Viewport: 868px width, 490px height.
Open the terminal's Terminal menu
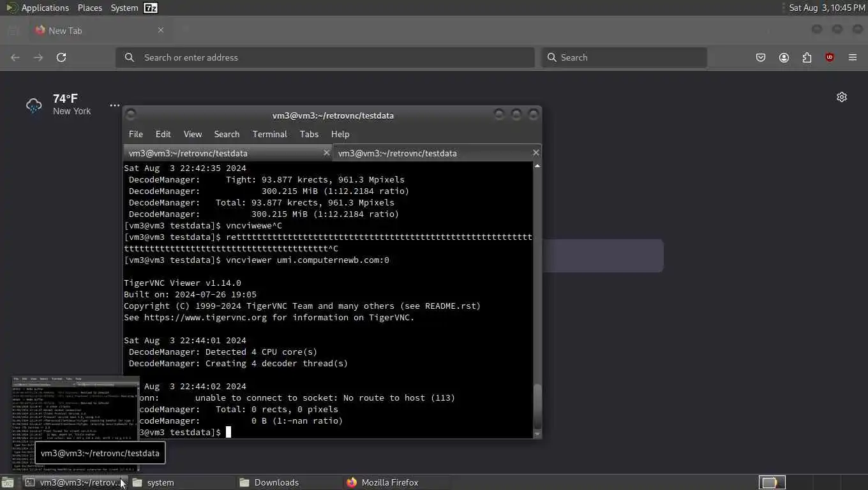(269, 134)
